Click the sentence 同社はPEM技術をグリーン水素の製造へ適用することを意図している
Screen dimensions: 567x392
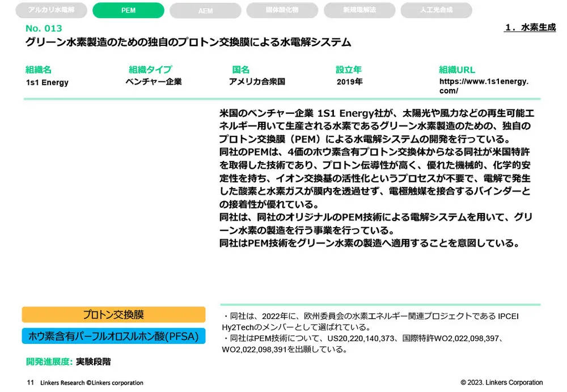pos(369,243)
